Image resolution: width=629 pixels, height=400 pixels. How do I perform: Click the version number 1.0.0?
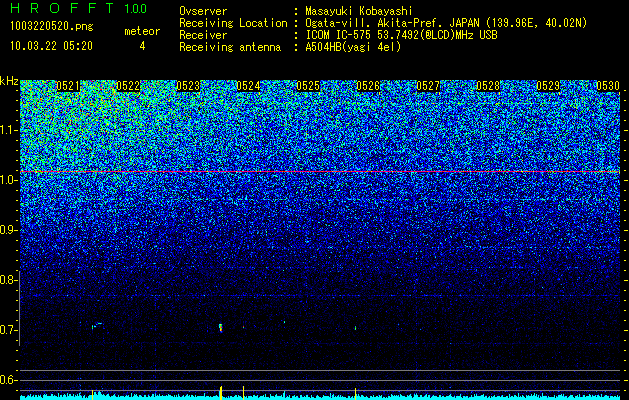(136, 9)
